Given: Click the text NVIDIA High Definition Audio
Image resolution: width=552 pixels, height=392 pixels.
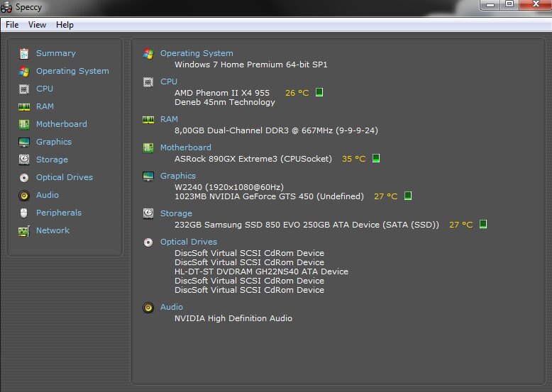Looking at the screenshot, I should click(233, 318).
